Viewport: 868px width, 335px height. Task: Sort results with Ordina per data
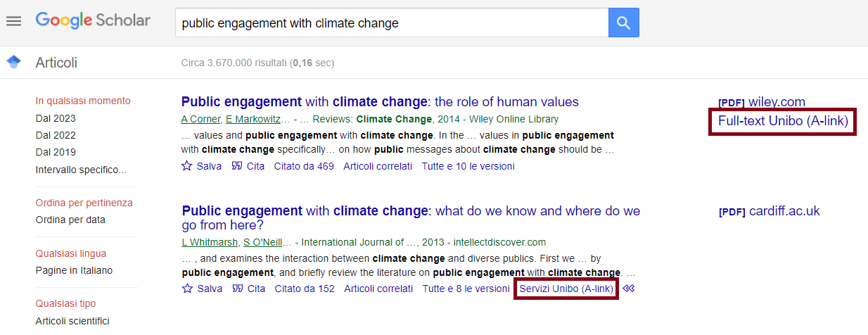70,220
